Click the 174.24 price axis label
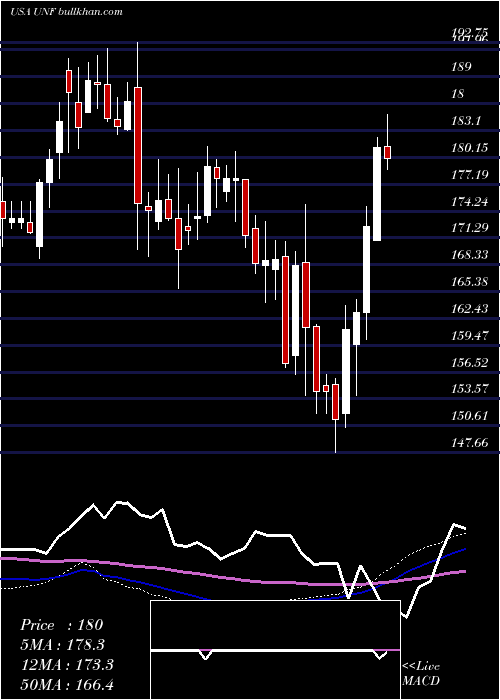The height and width of the screenshot is (700, 500). pyautogui.click(x=469, y=201)
